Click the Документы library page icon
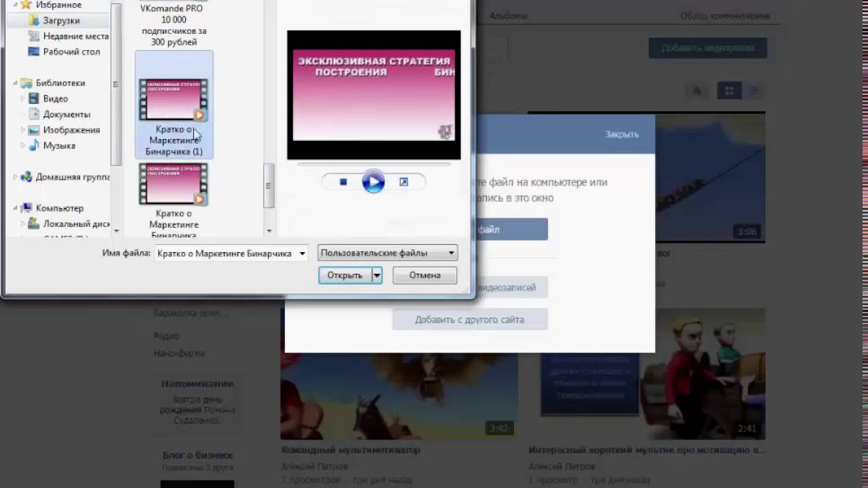 pyautogui.click(x=34, y=114)
